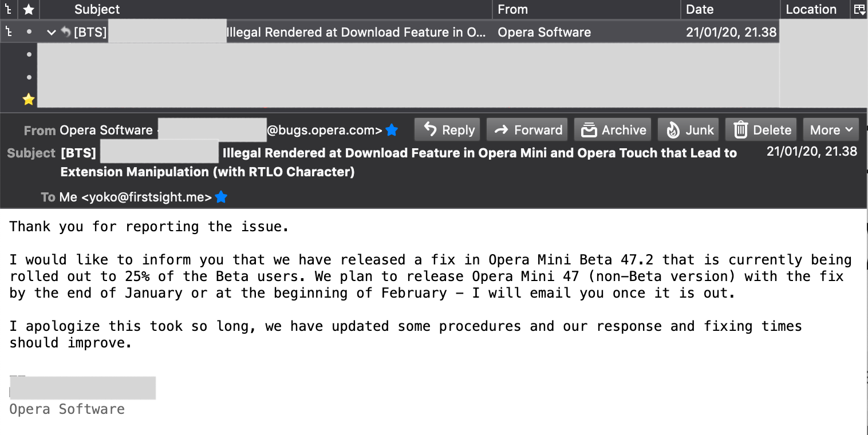
Task: Click the recipient Me <yoko@firstsight.me>
Action: click(136, 197)
